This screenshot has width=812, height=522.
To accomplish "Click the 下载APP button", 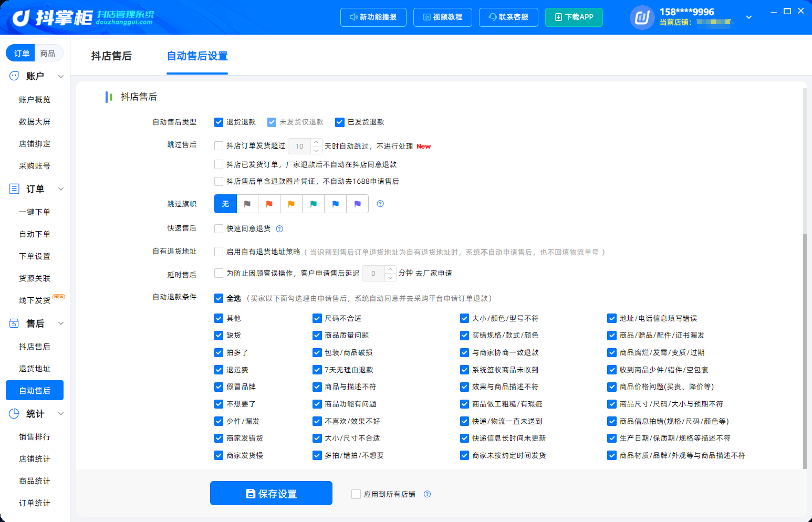I will pyautogui.click(x=574, y=17).
